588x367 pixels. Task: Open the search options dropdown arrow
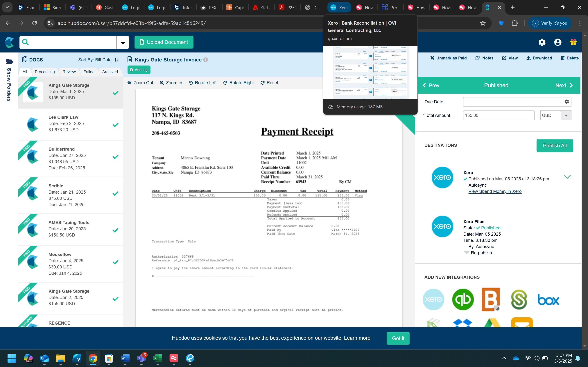pos(123,42)
